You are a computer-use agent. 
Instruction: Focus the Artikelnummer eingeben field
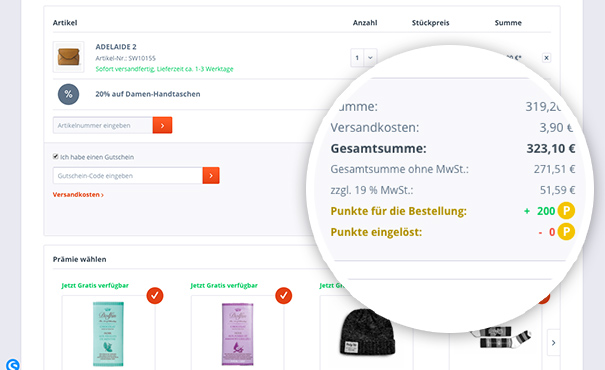click(103, 125)
